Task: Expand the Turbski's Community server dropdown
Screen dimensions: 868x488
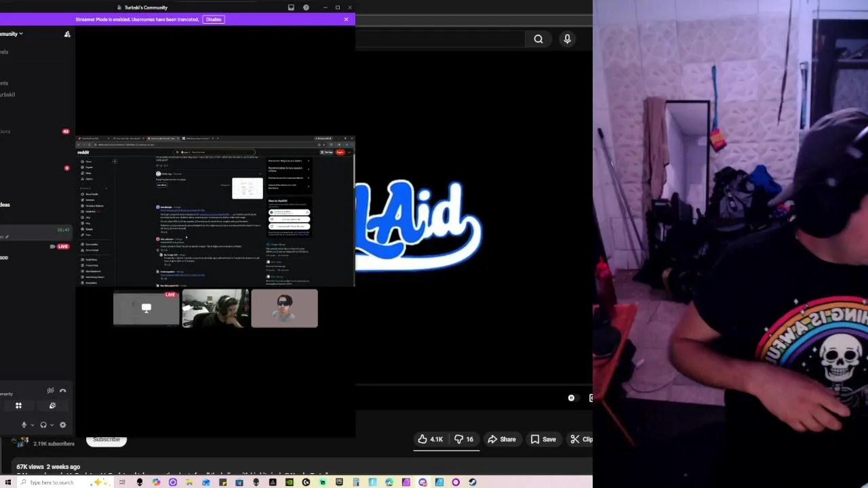Action: [x=11, y=34]
